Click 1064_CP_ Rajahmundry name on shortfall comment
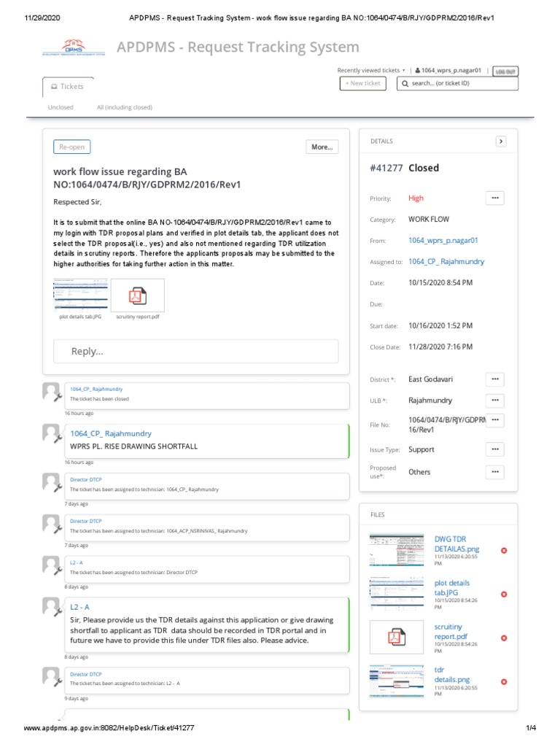The image size is (560, 747). click(x=111, y=433)
